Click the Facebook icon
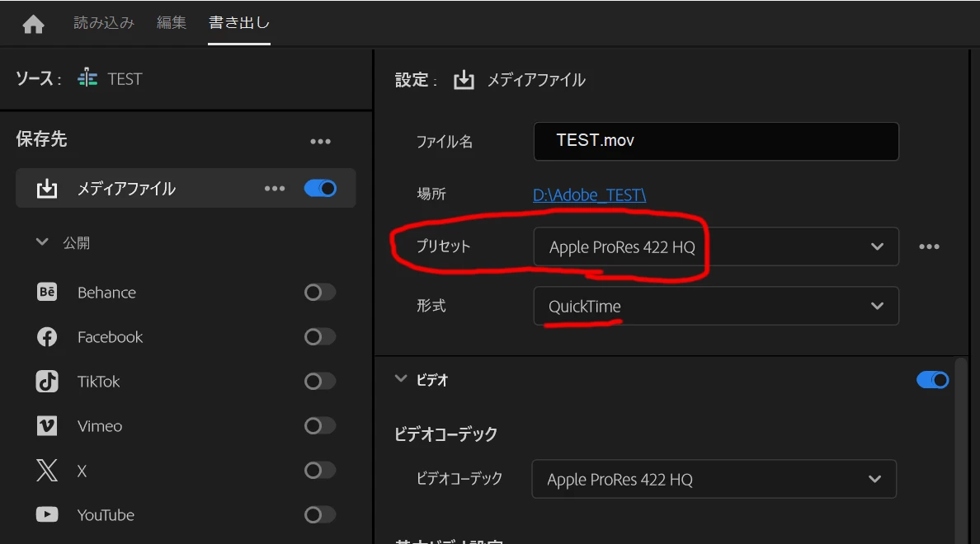The width and height of the screenshot is (980, 544). click(47, 336)
